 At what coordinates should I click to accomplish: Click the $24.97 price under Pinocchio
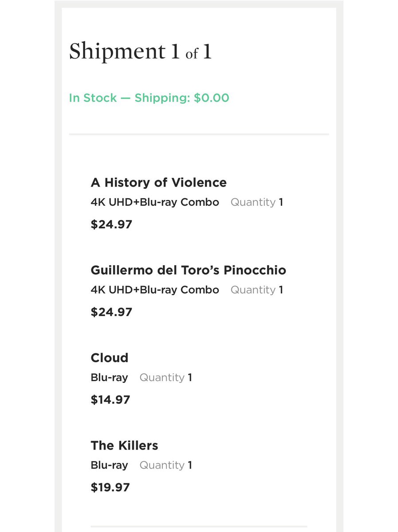(x=111, y=312)
